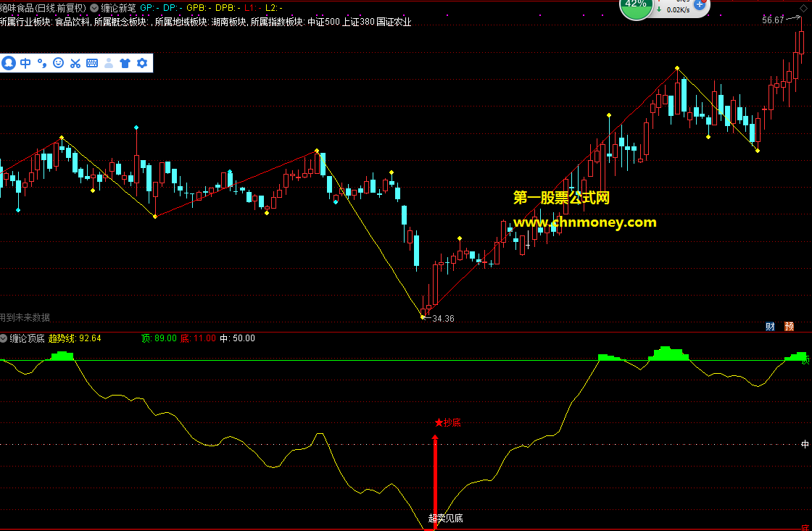Click the 缠论新笔 indicator name
The height and width of the screenshot is (531, 812).
(x=119, y=8)
